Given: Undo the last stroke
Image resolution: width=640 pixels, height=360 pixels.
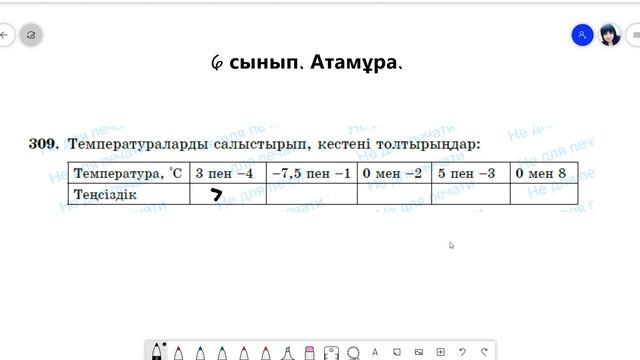Looking at the screenshot, I should pos(462,352).
